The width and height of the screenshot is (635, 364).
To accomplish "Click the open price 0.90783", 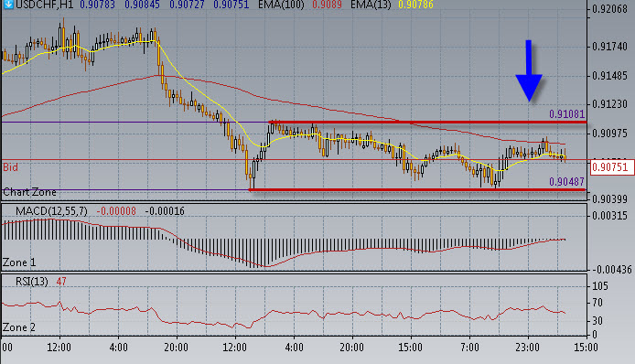I will point(97,5).
